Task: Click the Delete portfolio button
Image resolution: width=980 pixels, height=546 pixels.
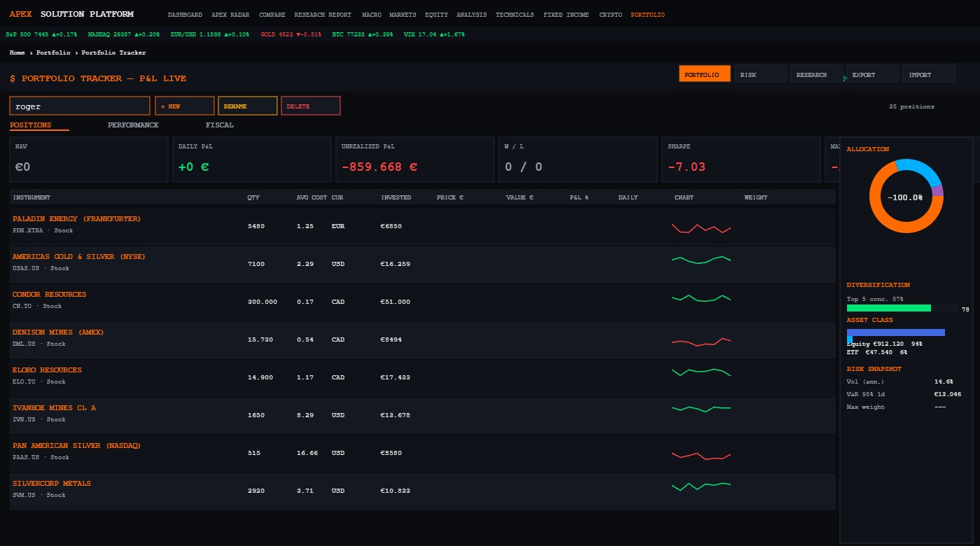Action: point(311,106)
